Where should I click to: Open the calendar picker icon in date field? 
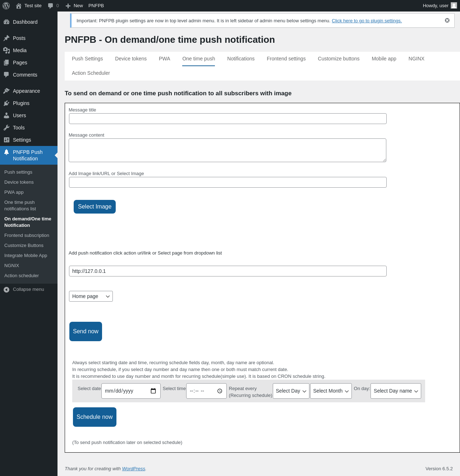153,391
